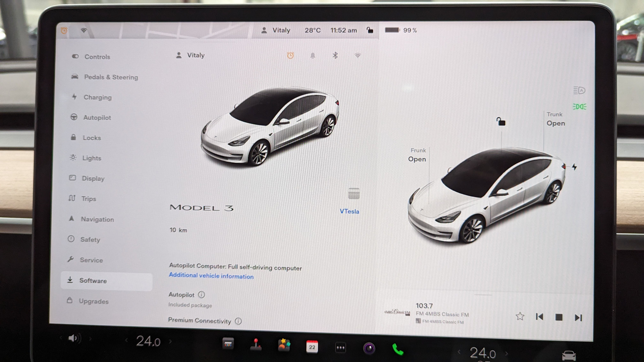The image size is (644, 362).
Task: Adjust volume using the speaker control
Action: tap(74, 338)
